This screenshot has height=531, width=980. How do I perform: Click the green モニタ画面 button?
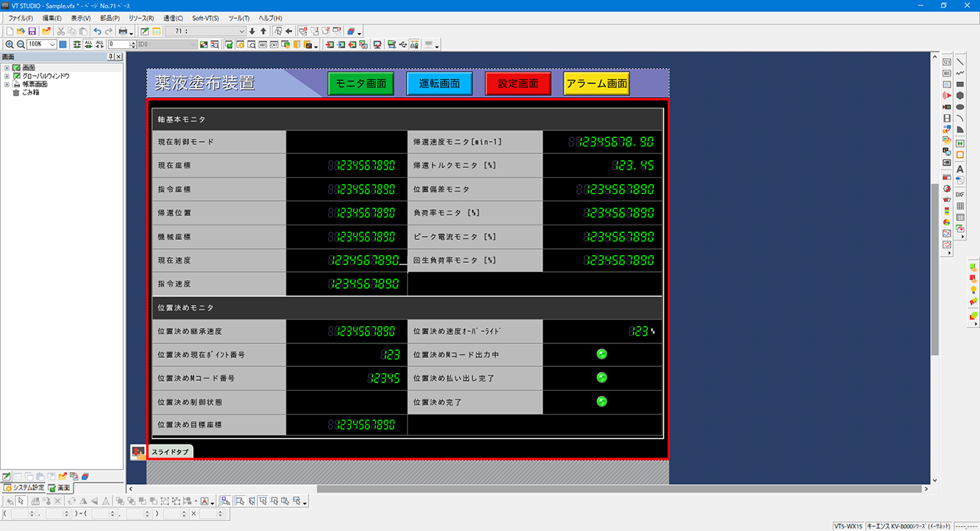(361, 84)
